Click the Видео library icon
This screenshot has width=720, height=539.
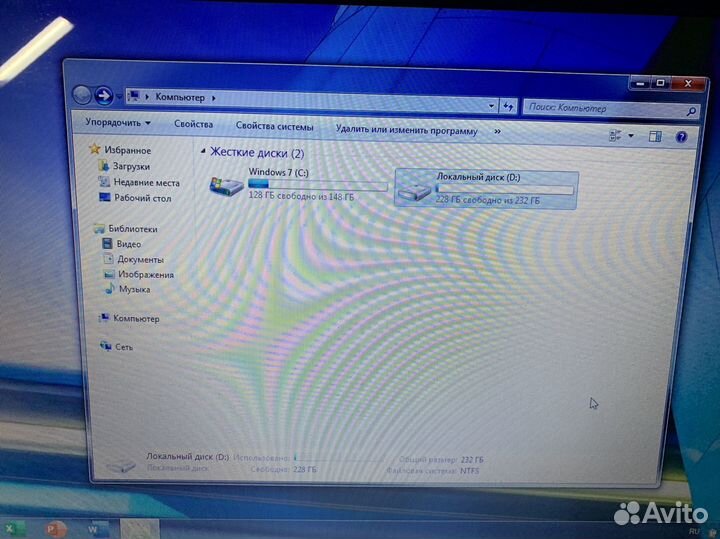click(x=107, y=243)
